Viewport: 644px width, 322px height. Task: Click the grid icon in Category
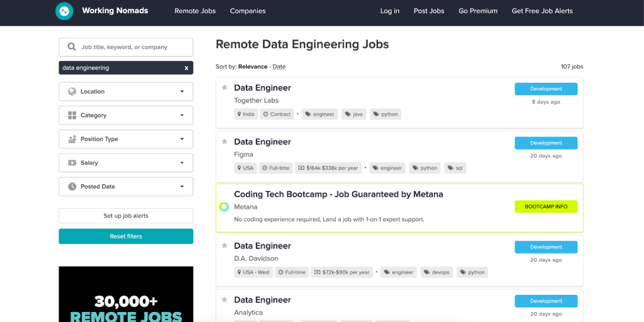[72, 115]
